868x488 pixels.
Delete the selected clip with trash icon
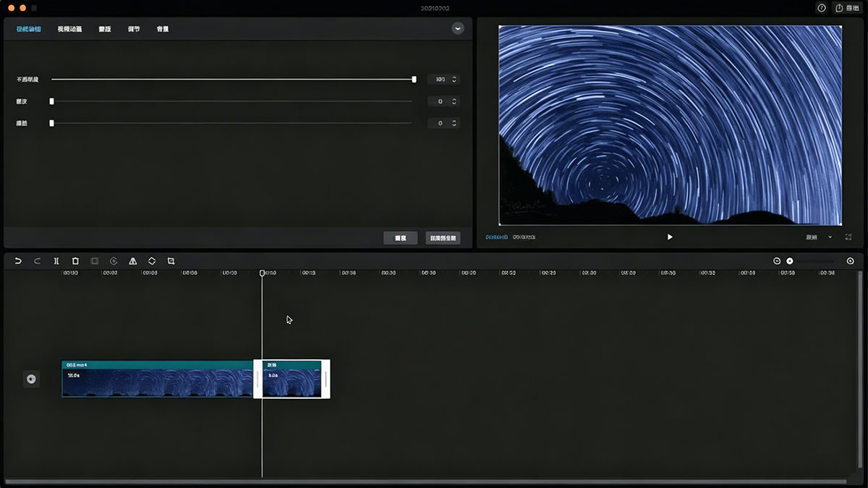(75, 261)
